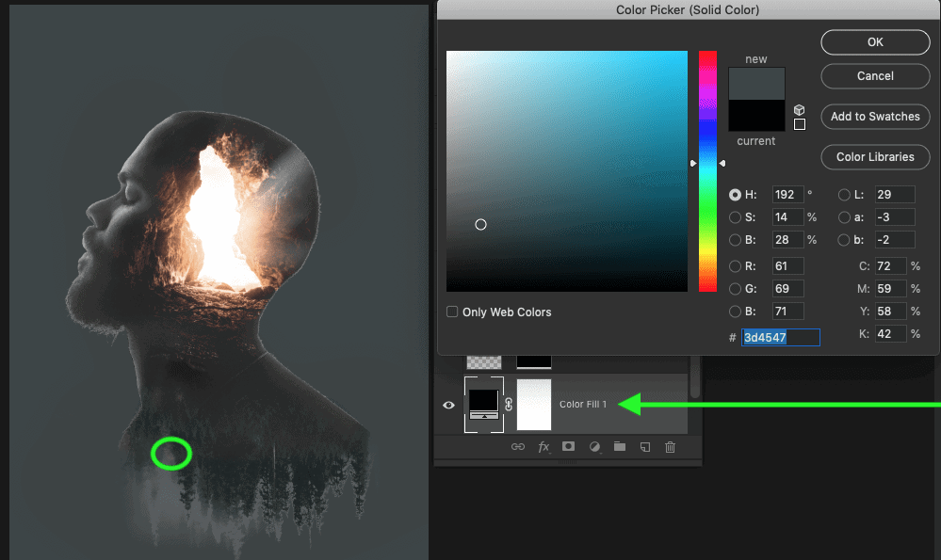This screenshot has width=941, height=560.
Task: Click the Cancel button
Action: tap(875, 76)
